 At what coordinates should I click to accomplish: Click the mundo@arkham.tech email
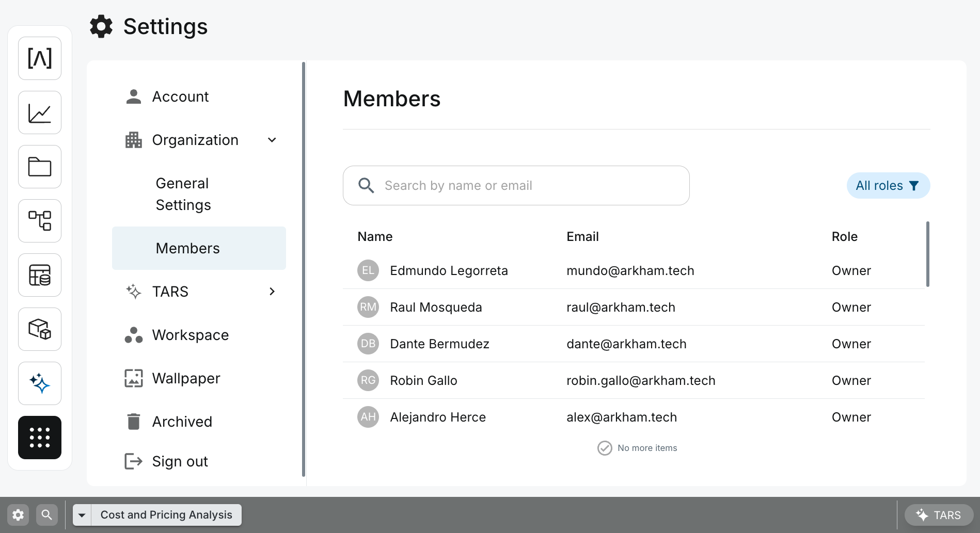click(630, 270)
